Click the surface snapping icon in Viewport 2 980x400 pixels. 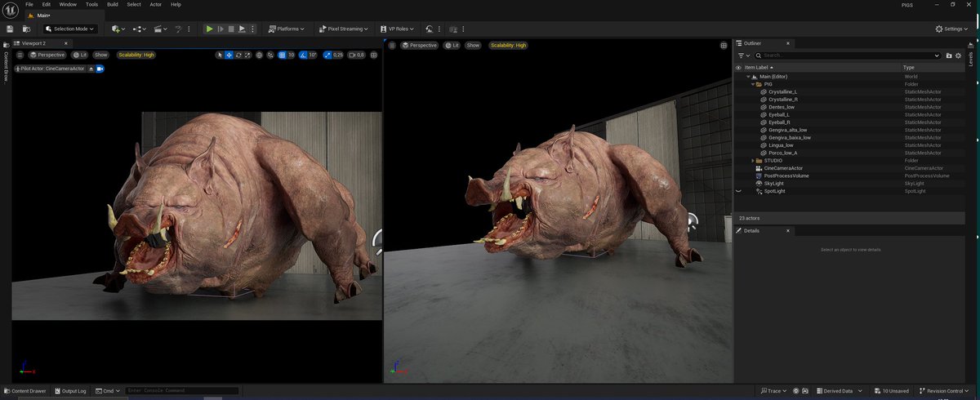[x=269, y=55]
